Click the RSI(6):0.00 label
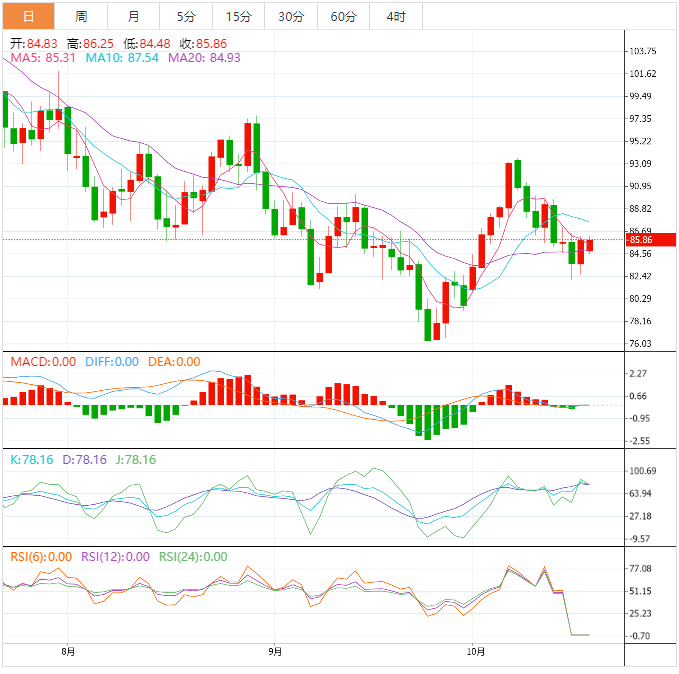This screenshot has height=674, width=679. (41, 557)
